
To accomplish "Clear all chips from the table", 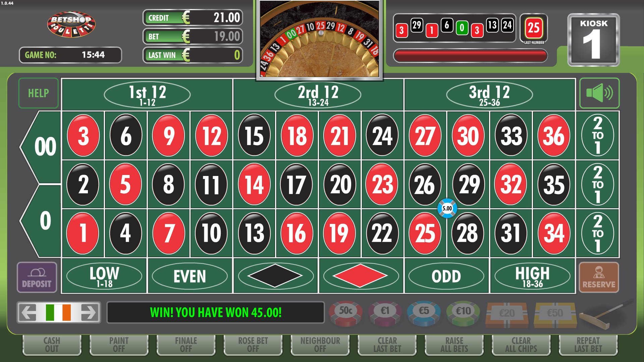I will pos(521,345).
